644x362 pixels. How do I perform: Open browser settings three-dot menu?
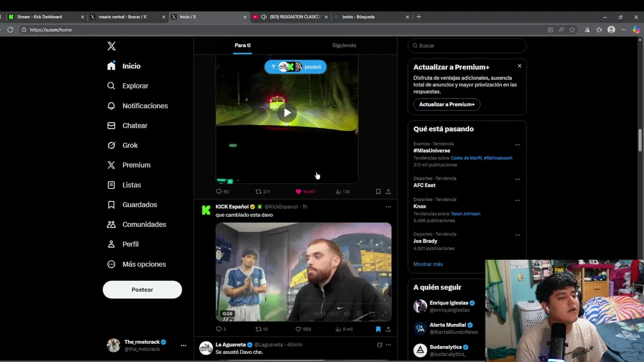click(x=623, y=30)
